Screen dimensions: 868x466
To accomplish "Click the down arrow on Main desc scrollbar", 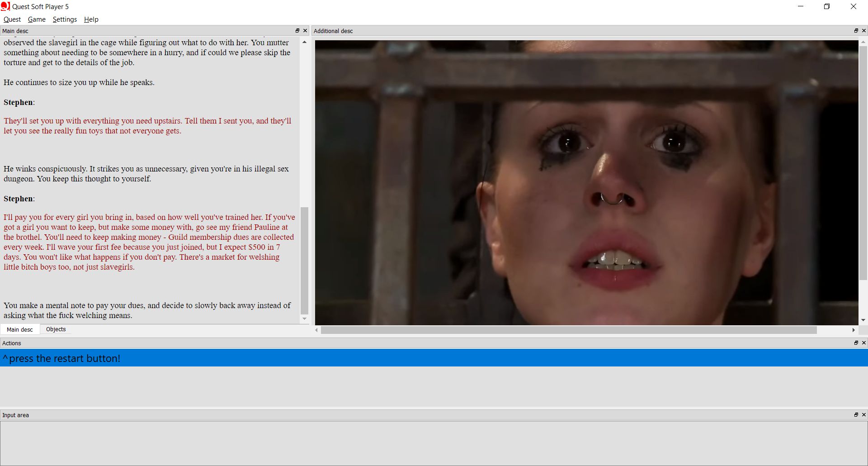I will pyautogui.click(x=304, y=319).
